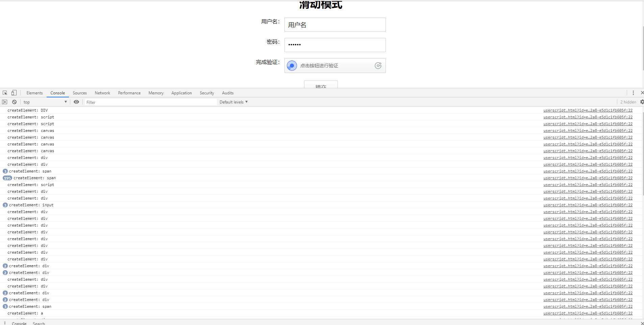Focus the 密码 password input field
Viewport: 644px width, 325px height.
pyautogui.click(x=335, y=45)
